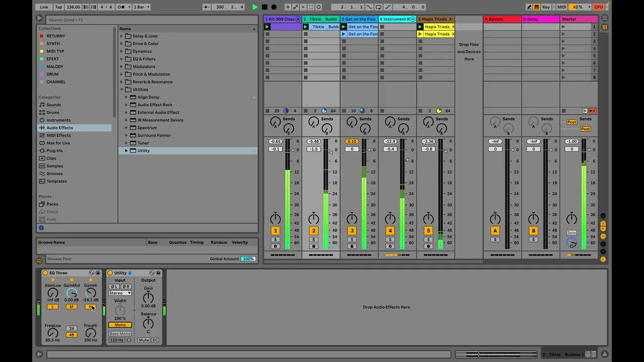Image resolution: width=644 pixels, height=362 pixels.
Task: Toggle the browser show/hide arrow at top left
Action: click(39, 18)
